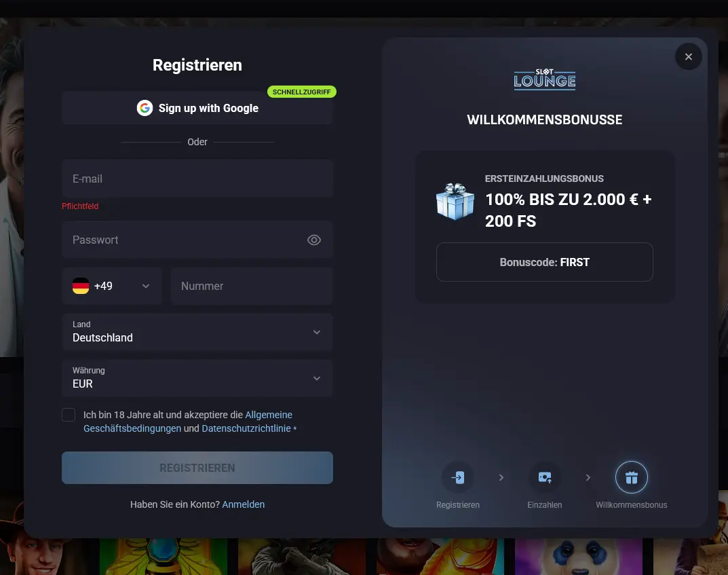Click the WILLKOMMENSBONUSSE heading

point(545,120)
